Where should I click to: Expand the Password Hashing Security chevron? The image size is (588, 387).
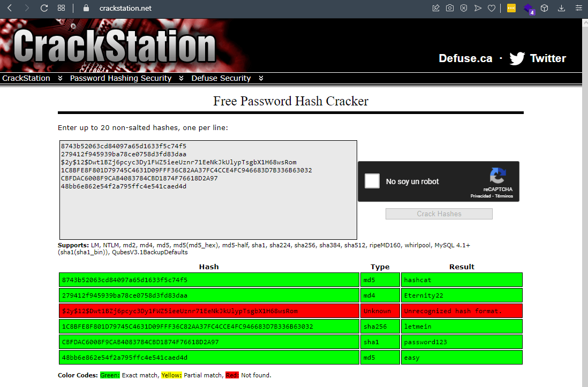(181, 78)
